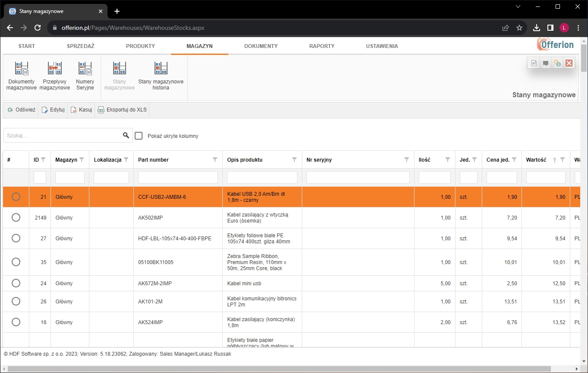Viewport: 588px width, 373px height.
Task: Open the RAPORTY menu item
Action: [322, 46]
